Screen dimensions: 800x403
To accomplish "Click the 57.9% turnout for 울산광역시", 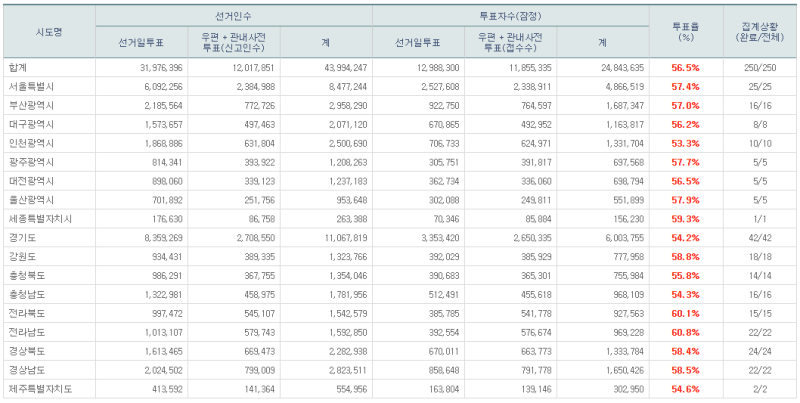I will click(x=685, y=200).
